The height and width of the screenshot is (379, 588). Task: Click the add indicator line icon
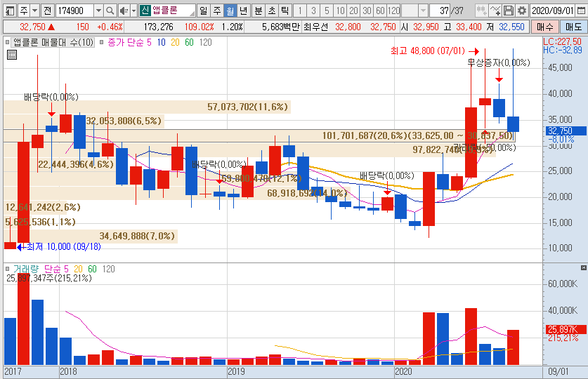point(495,11)
